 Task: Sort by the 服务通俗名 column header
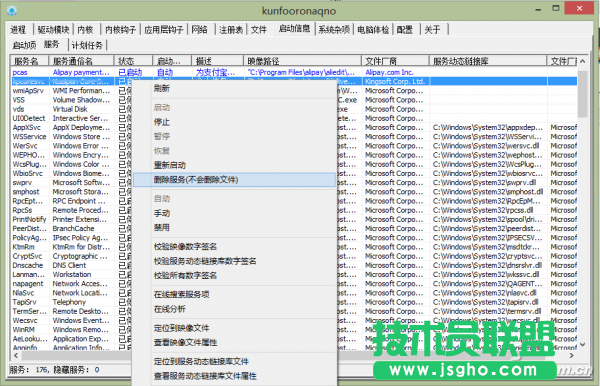click(82, 61)
